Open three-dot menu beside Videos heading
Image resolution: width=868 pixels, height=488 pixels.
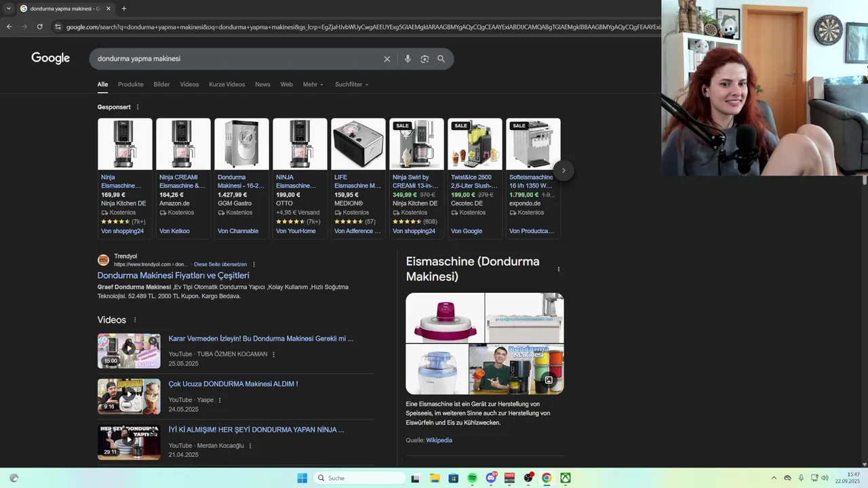coord(135,320)
